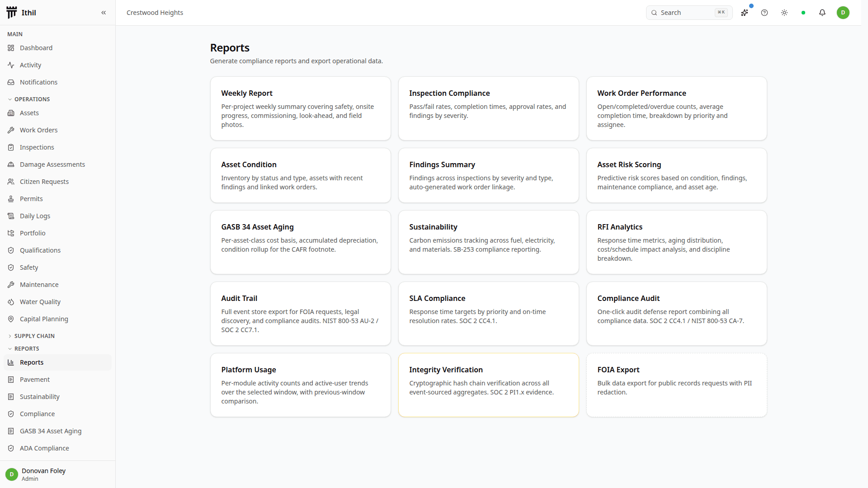Click the Portfolio tree icon

tap(11, 233)
